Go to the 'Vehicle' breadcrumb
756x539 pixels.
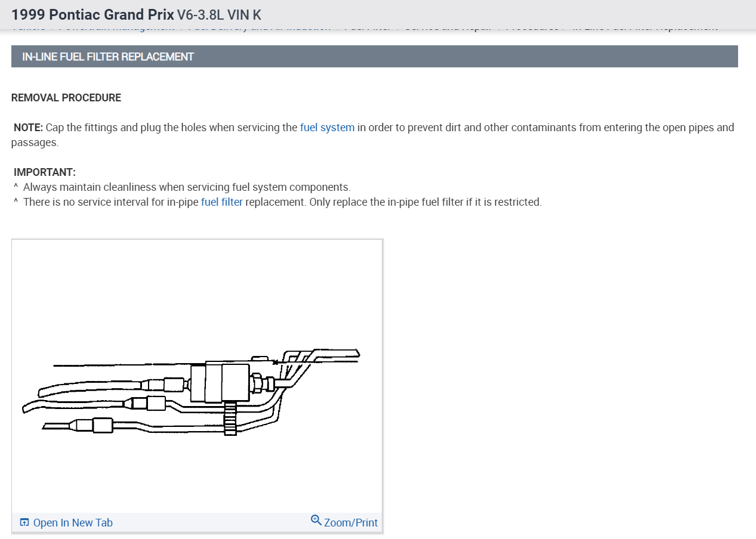pyautogui.click(x=28, y=28)
